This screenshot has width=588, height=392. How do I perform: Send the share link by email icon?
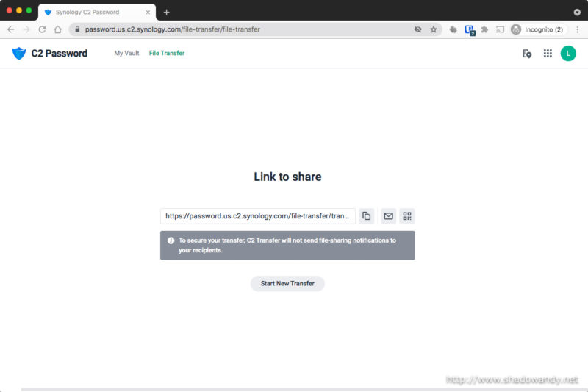click(389, 216)
